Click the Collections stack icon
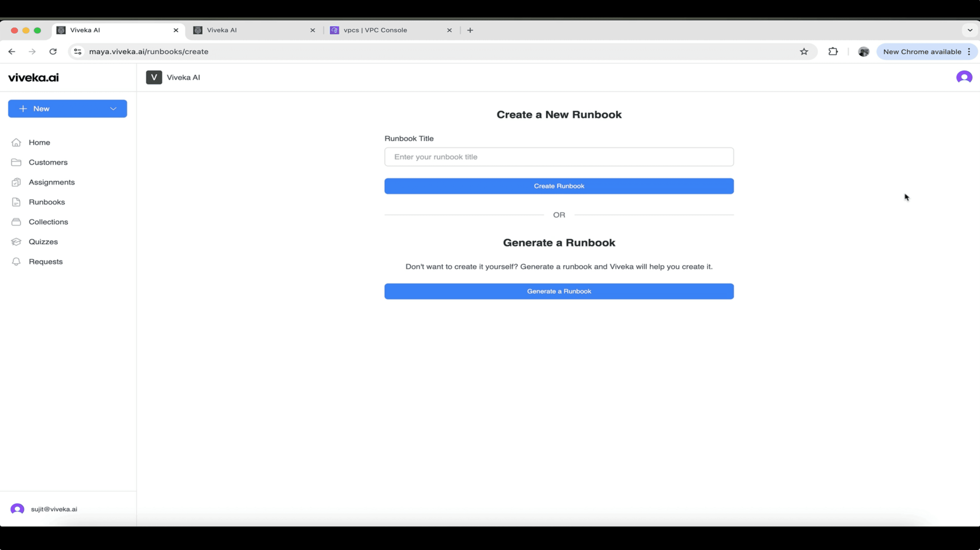Screen dimensions: 980x550 pos(16,222)
